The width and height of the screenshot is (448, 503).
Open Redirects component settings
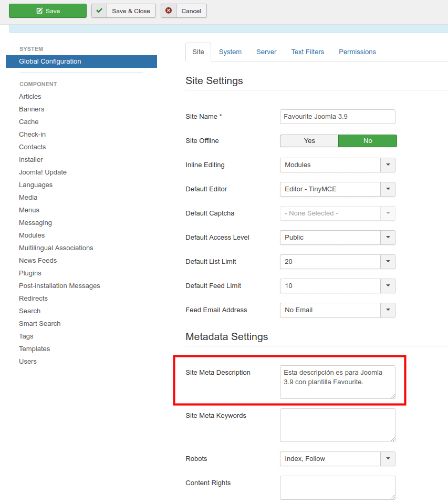point(33,299)
